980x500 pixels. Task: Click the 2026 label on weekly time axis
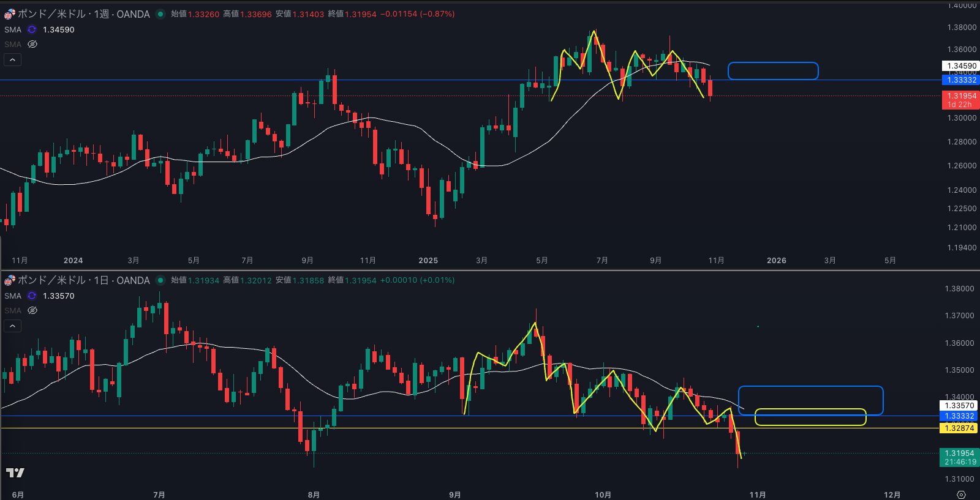[x=776, y=261]
